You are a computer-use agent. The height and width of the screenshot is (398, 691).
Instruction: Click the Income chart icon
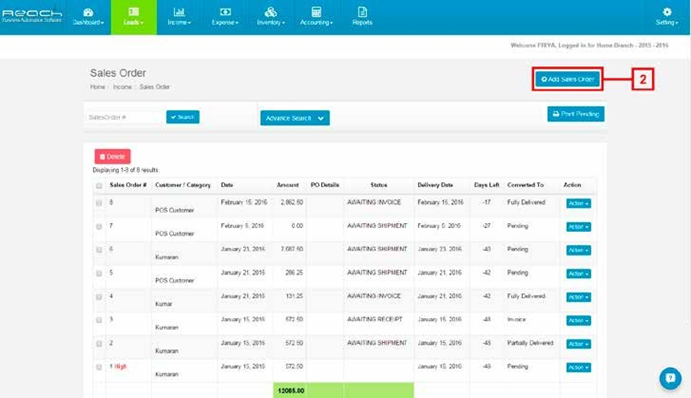[x=179, y=12]
